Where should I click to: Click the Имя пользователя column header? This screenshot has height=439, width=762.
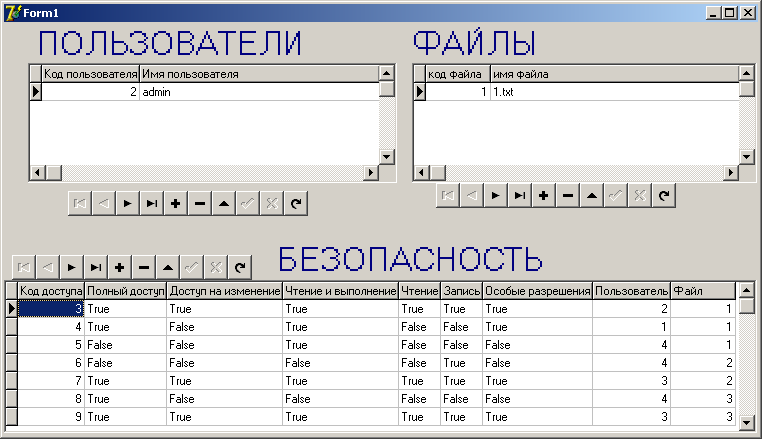[x=259, y=74]
